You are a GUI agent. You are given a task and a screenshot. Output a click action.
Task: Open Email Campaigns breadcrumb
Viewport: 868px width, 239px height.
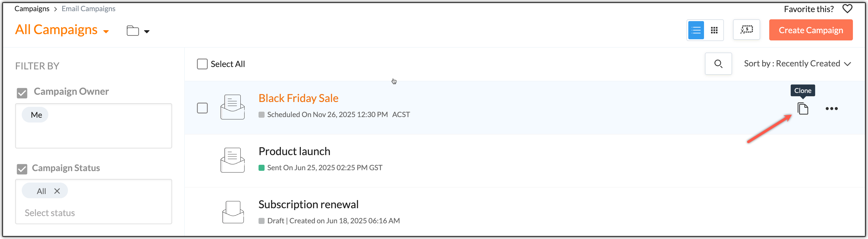coord(88,9)
